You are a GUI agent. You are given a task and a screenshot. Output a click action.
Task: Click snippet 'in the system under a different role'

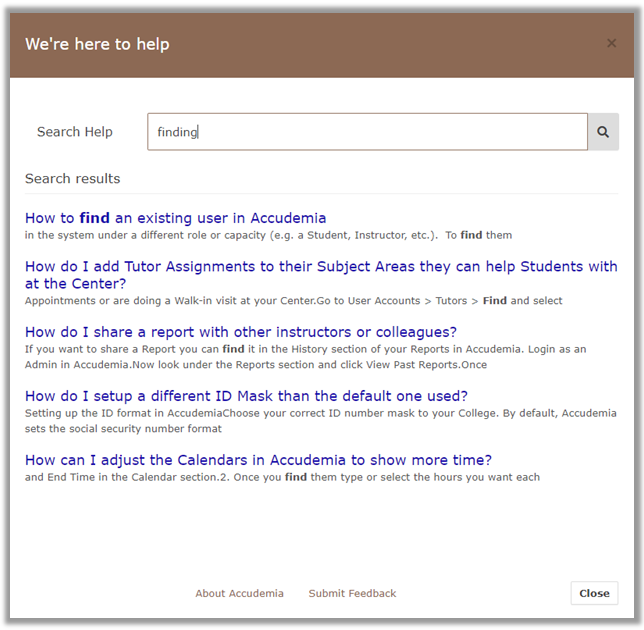pyautogui.click(x=269, y=235)
